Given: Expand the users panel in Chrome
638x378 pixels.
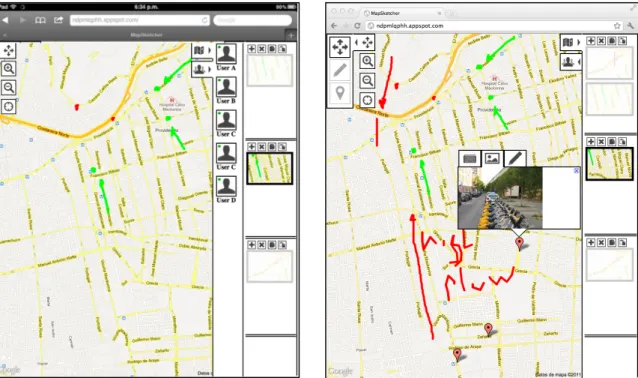Looking at the screenshot, I should click(x=571, y=62).
